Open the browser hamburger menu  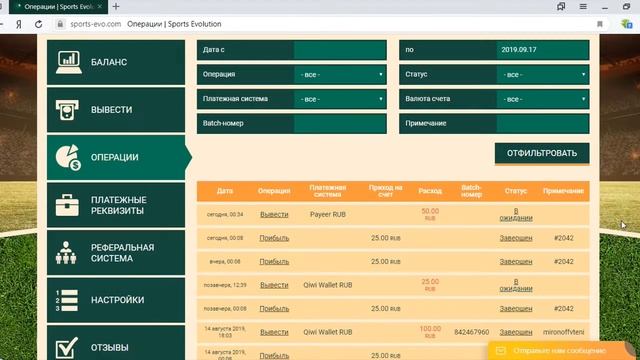tap(583, 7)
